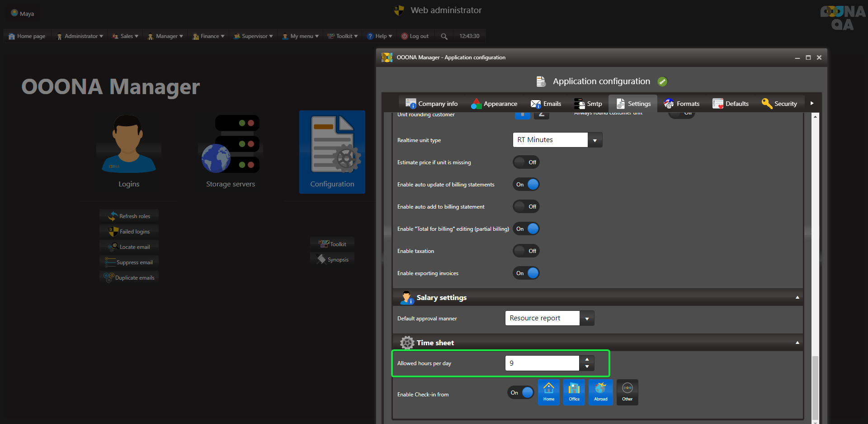
Task: Open Default approval manner dropdown
Action: point(586,319)
